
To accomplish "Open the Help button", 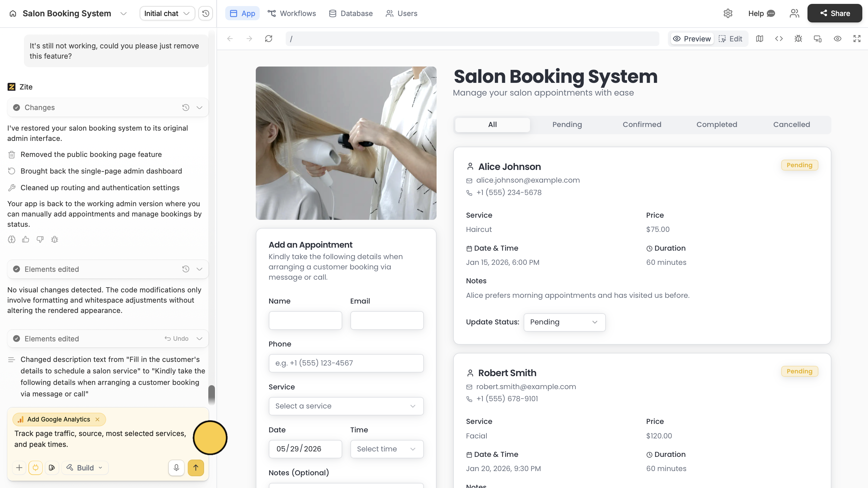I will (x=762, y=14).
